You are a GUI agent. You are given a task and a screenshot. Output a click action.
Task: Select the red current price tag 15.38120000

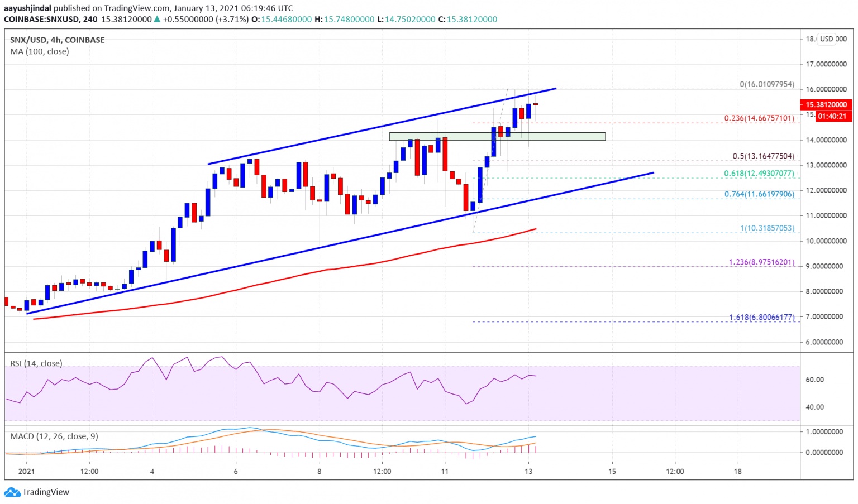point(826,104)
